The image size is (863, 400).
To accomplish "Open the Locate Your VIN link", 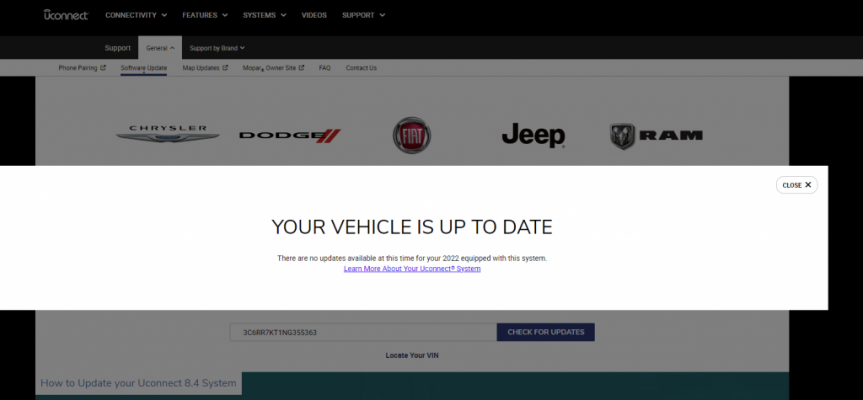I will 412,355.
